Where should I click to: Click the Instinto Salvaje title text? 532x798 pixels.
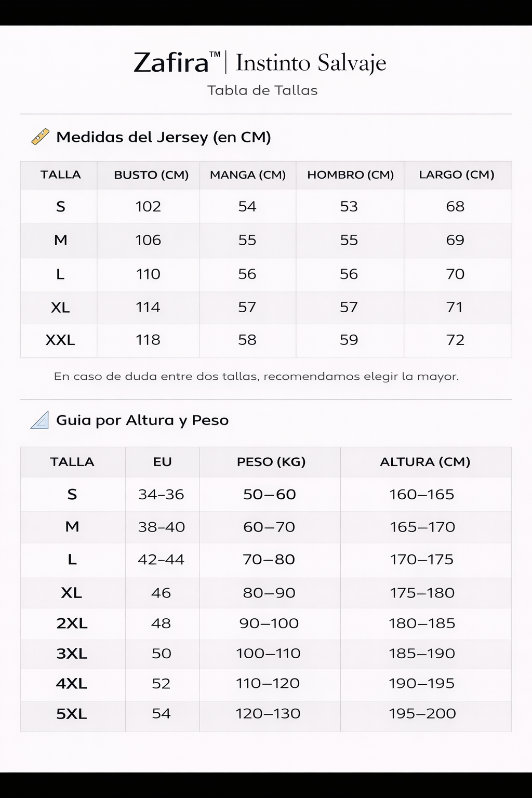coord(311,63)
